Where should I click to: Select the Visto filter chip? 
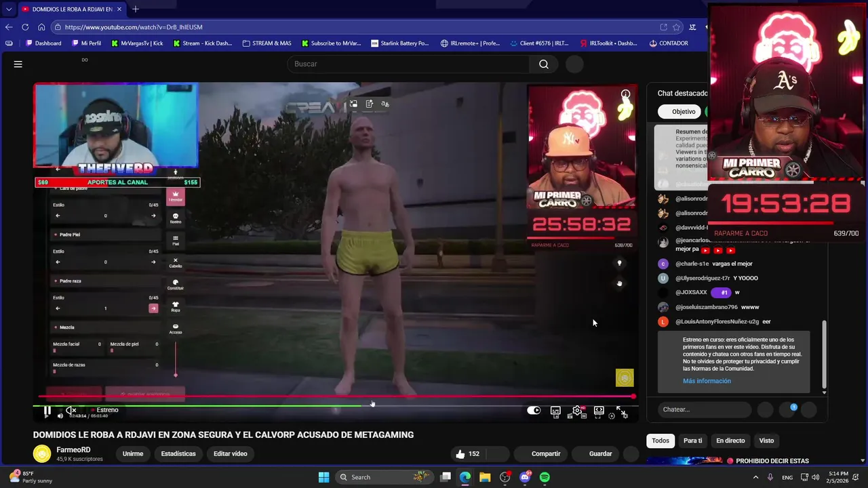pyautogui.click(x=766, y=441)
